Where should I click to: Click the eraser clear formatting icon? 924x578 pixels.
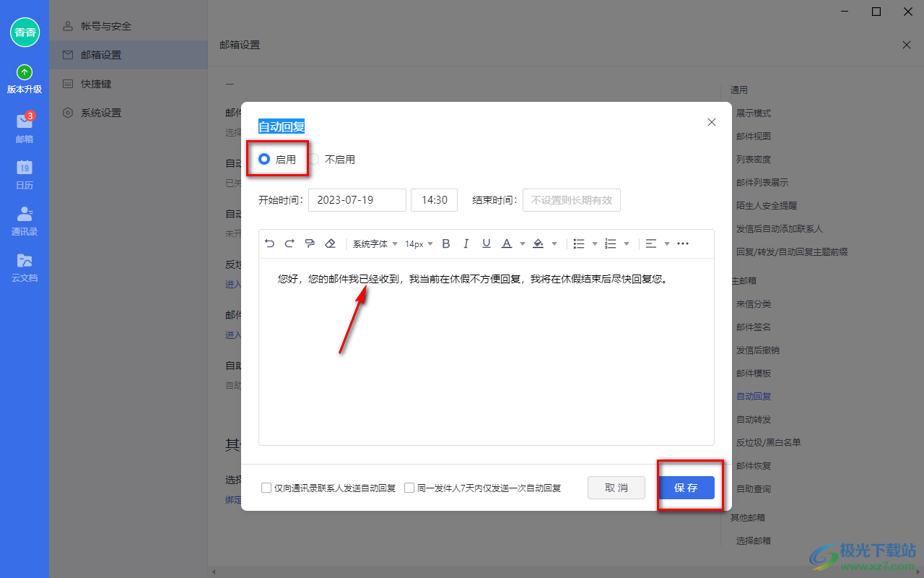(x=330, y=243)
